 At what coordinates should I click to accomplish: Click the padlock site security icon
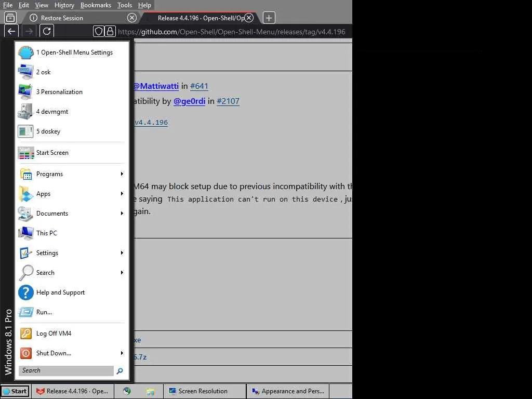(x=110, y=32)
